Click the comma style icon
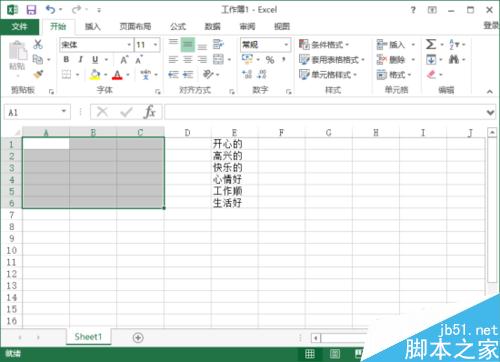The width and height of the screenshot is (500, 362). click(284, 60)
